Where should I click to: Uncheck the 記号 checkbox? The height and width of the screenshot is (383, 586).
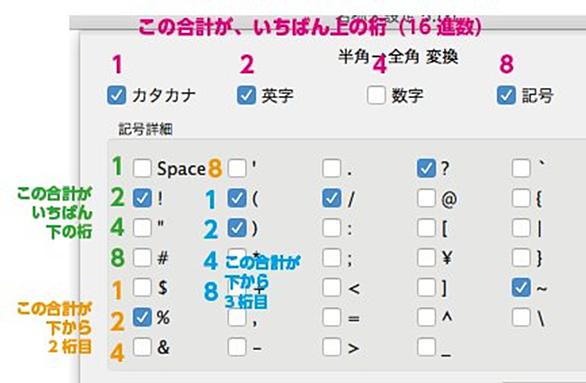point(506,95)
